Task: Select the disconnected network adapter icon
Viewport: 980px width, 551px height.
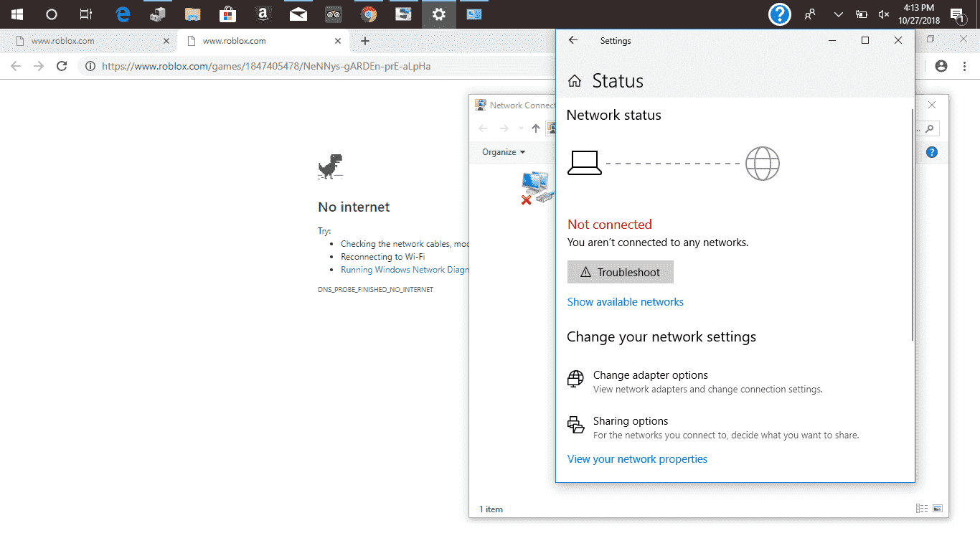Action: [x=537, y=188]
